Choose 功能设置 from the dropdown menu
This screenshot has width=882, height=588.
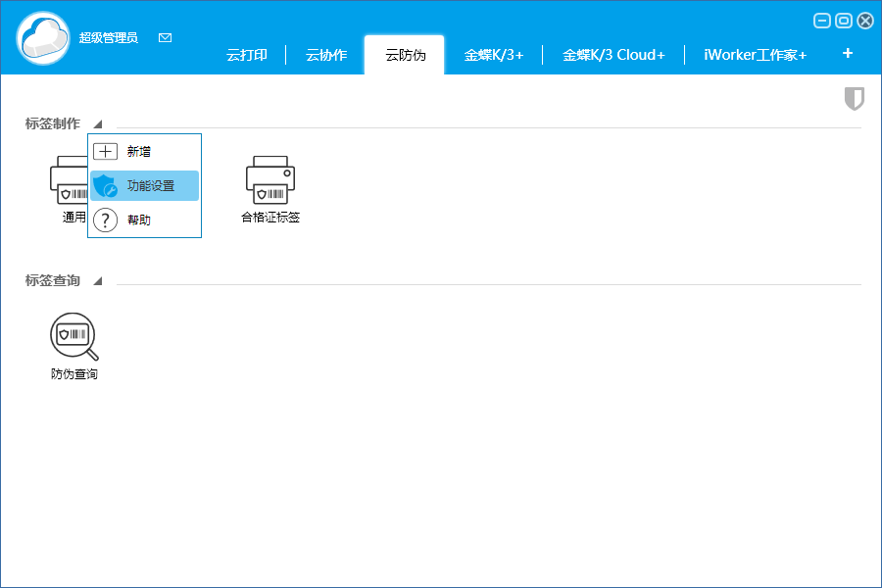(145, 185)
